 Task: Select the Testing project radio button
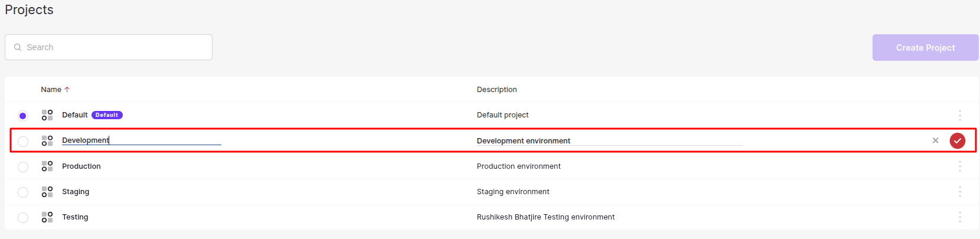click(23, 218)
